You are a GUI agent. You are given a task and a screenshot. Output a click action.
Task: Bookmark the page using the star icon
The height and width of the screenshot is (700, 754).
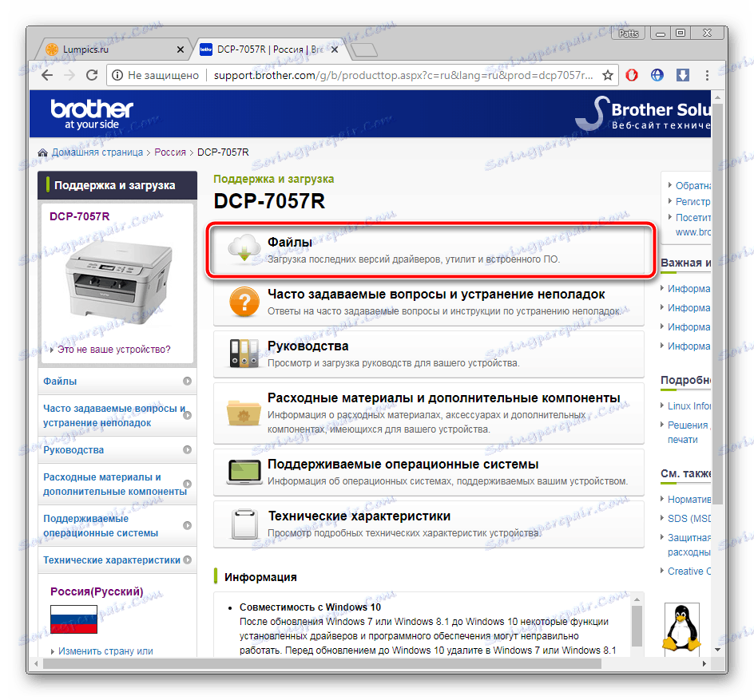[607, 74]
